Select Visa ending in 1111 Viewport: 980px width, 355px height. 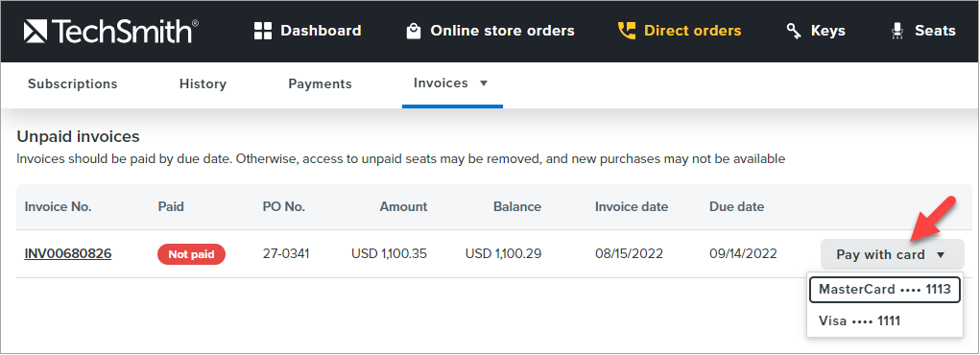884,321
